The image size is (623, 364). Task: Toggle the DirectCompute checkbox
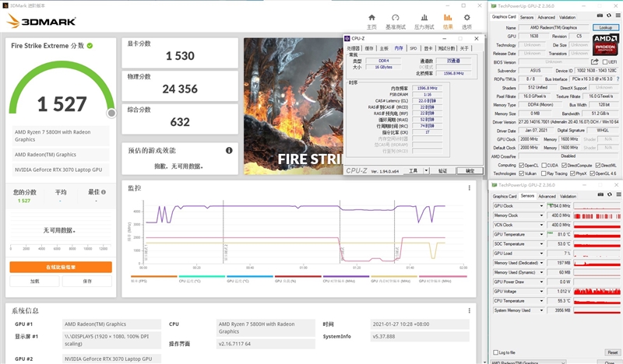(564, 165)
